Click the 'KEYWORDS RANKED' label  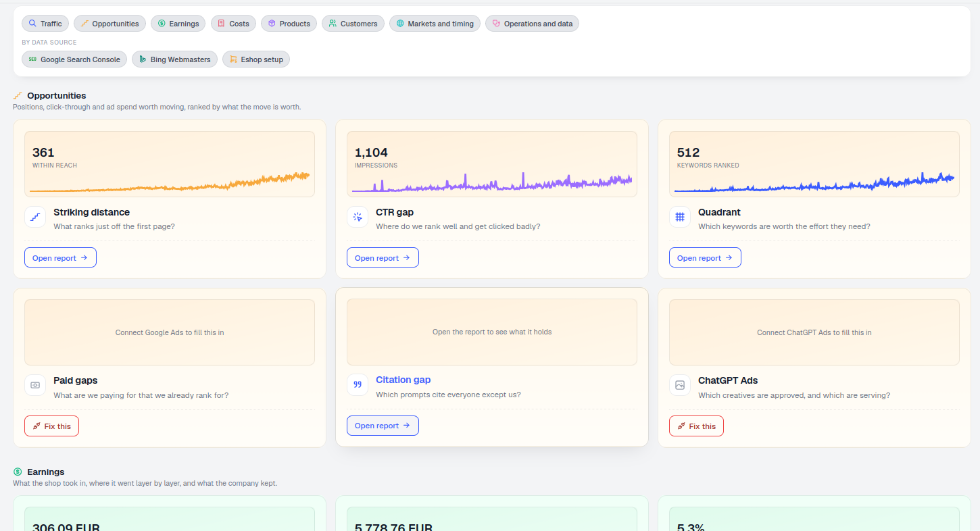tap(708, 166)
